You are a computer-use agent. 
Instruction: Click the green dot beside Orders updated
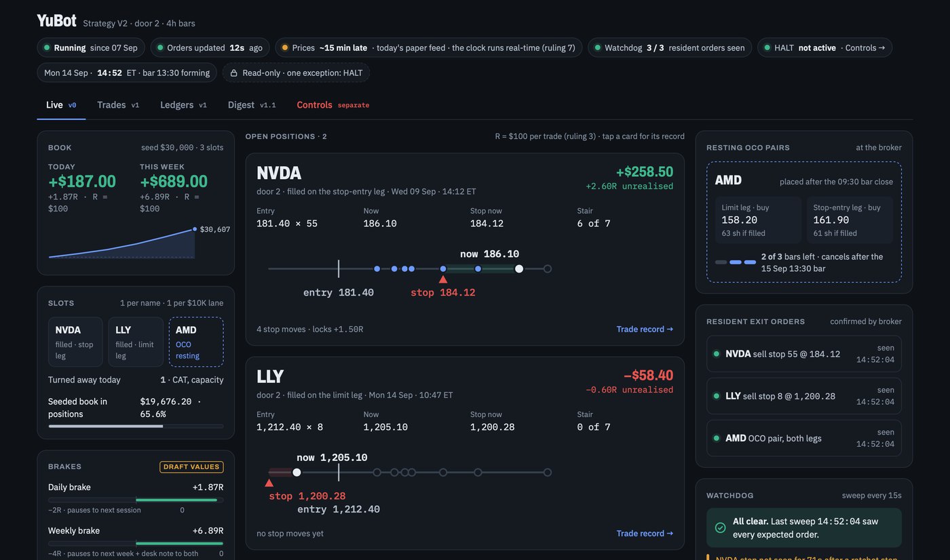coord(160,47)
